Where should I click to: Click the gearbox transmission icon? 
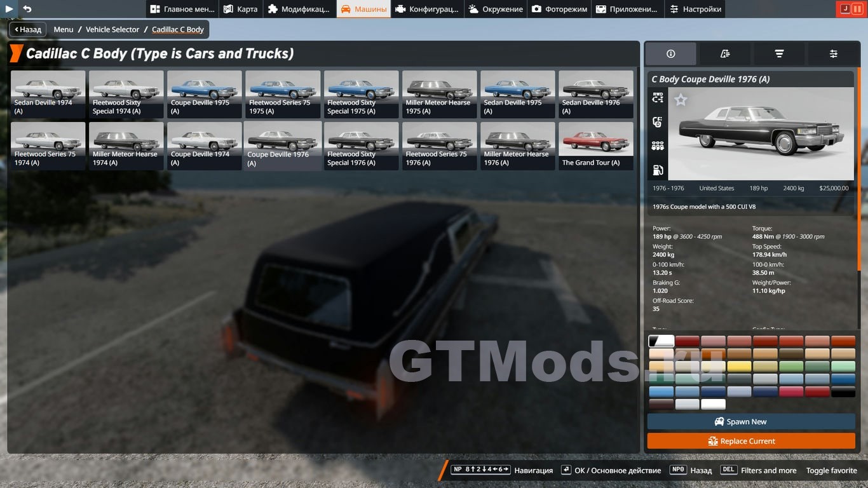coord(658,122)
